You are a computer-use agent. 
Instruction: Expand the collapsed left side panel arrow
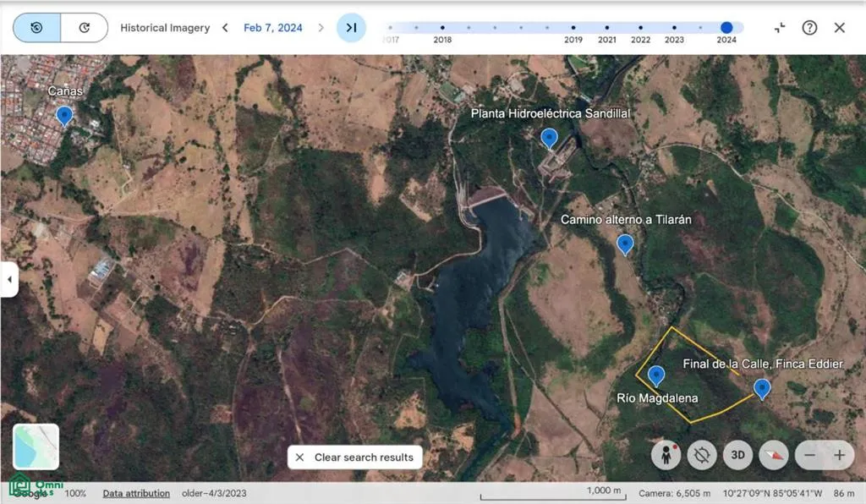coord(9,279)
